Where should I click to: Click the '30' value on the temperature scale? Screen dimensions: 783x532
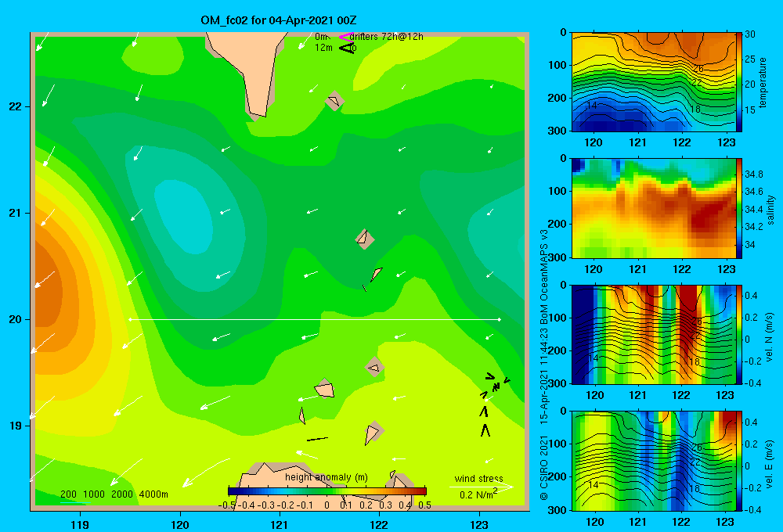coord(750,34)
